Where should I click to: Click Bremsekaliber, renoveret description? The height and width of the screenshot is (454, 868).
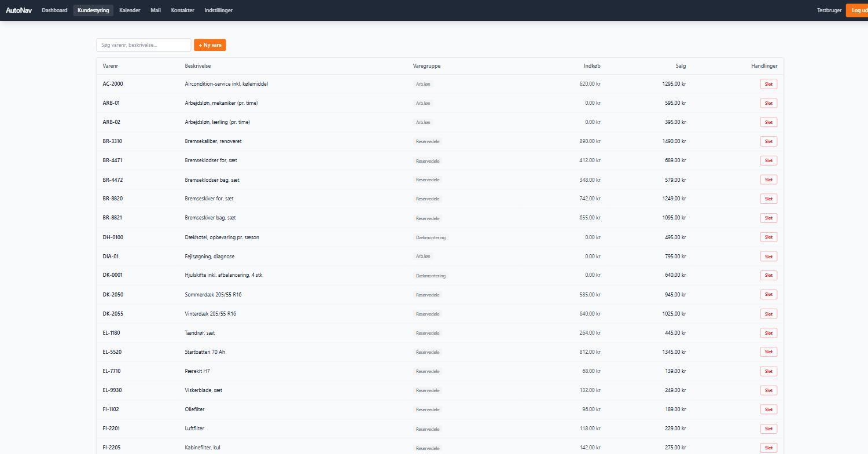213,141
